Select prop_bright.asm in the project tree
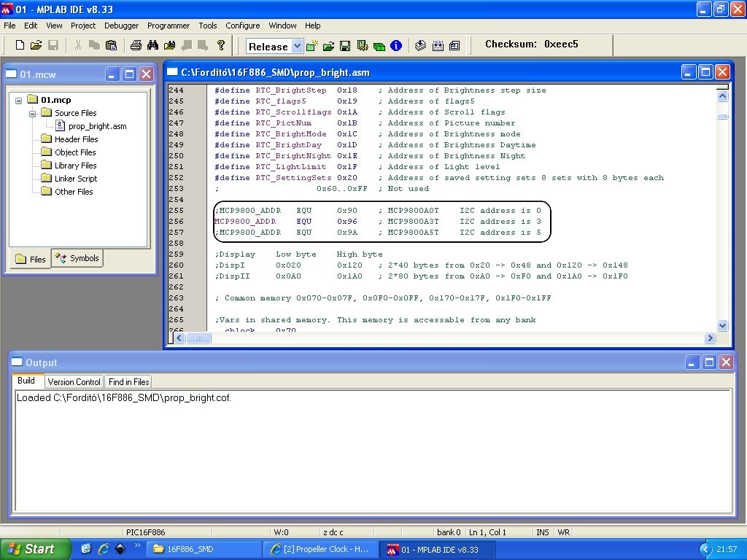The height and width of the screenshot is (560, 747). 97,126
